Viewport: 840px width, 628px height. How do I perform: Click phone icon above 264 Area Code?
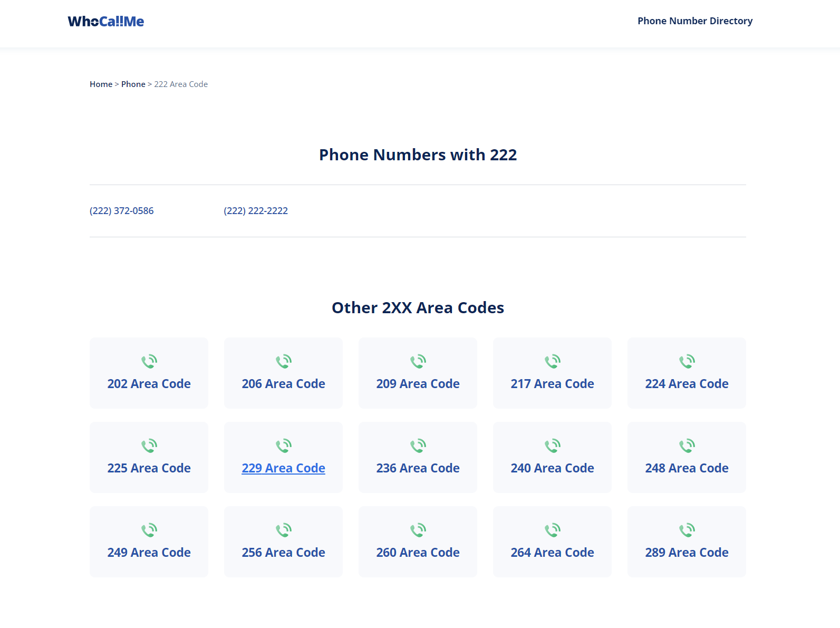(x=553, y=530)
